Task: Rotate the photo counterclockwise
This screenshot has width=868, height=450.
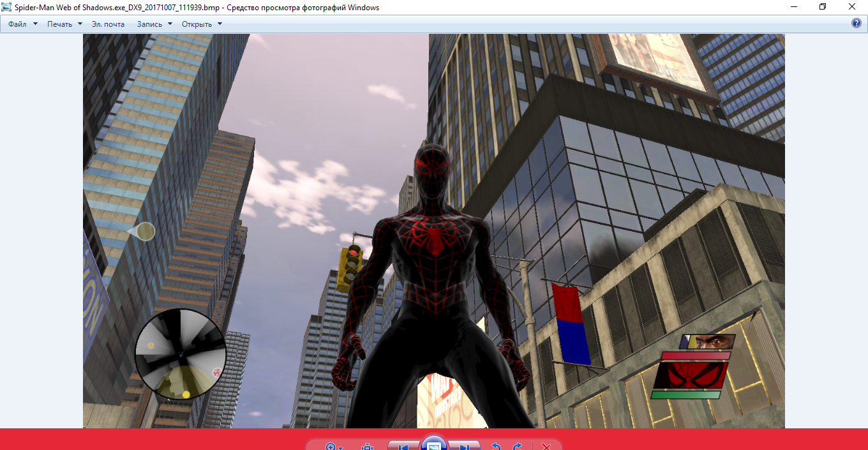Action: tap(495, 446)
